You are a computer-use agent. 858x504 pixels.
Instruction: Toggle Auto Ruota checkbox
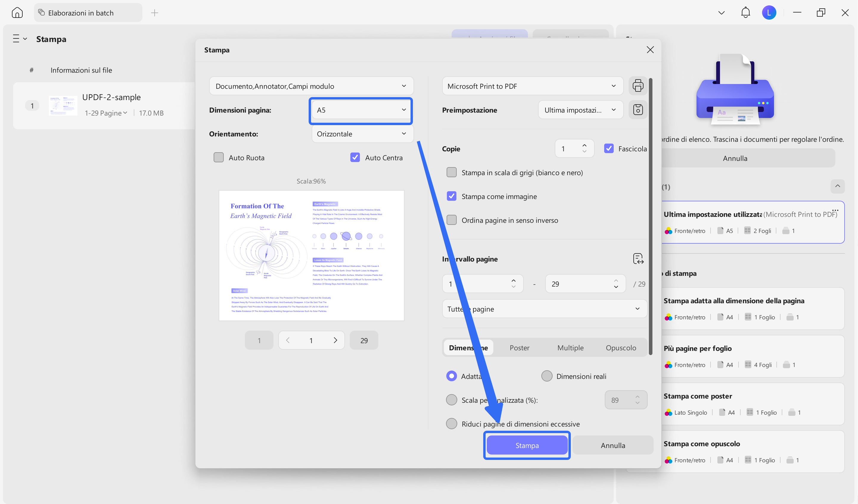(x=219, y=157)
